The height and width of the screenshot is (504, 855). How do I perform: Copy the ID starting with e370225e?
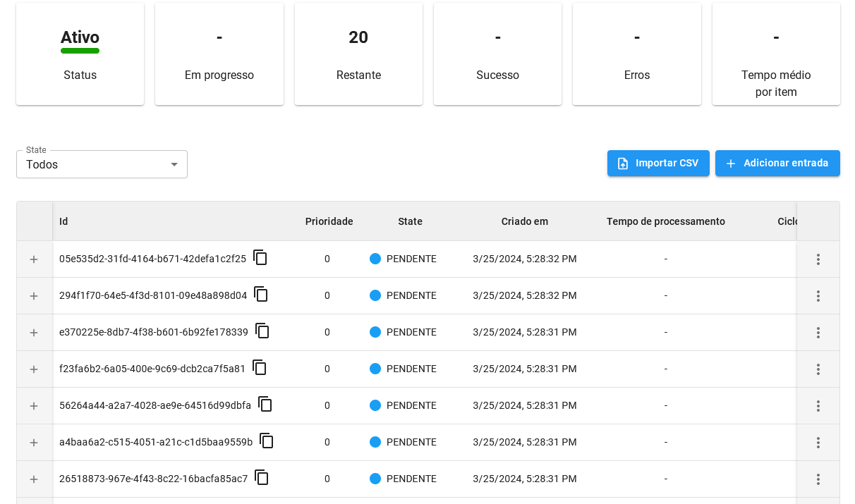click(x=262, y=331)
